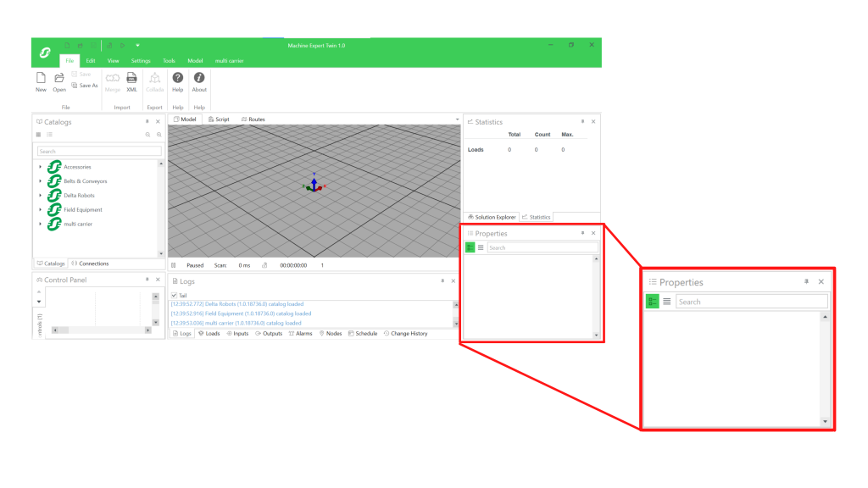Screen dimensions: 868x488
Task: Click the Schneider logo application button
Action: point(45,53)
